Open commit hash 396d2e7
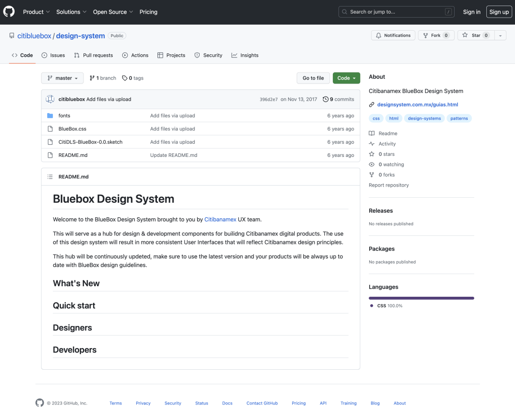This screenshot has width=515, height=420. tap(269, 99)
